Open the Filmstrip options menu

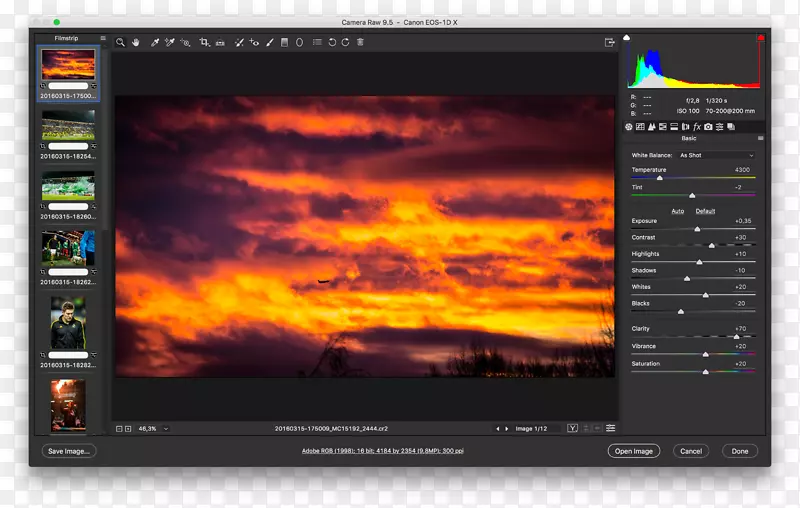coord(103,38)
